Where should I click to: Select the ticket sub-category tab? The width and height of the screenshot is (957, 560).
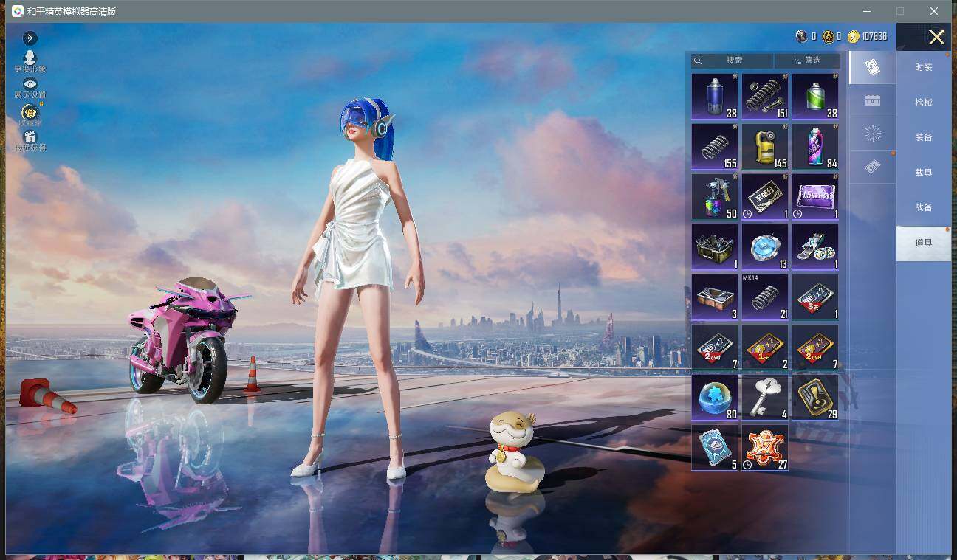[x=872, y=167]
